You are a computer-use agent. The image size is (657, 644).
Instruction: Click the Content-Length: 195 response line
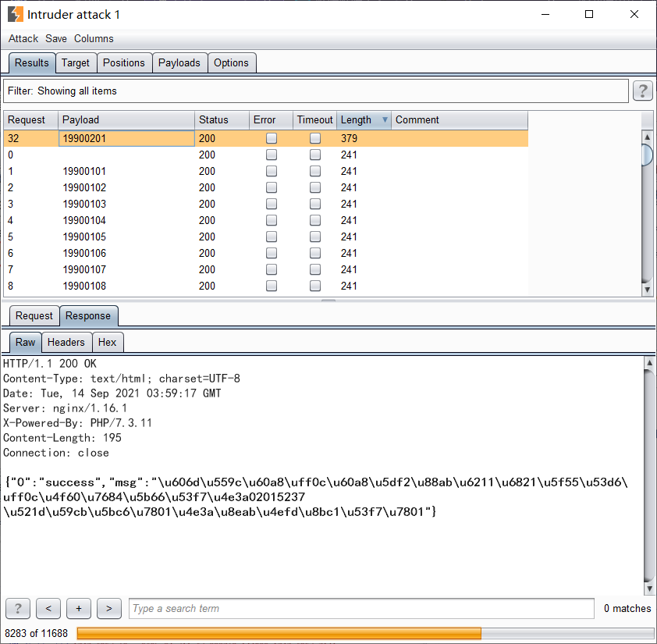62,438
